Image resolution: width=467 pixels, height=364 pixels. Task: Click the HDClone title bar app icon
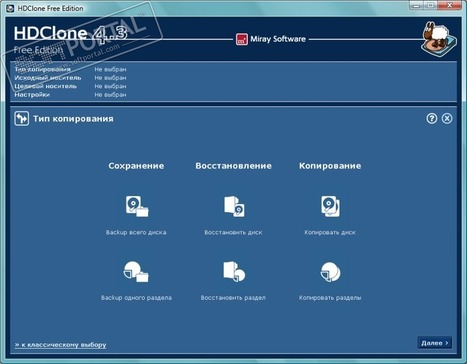pyautogui.click(x=10, y=8)
